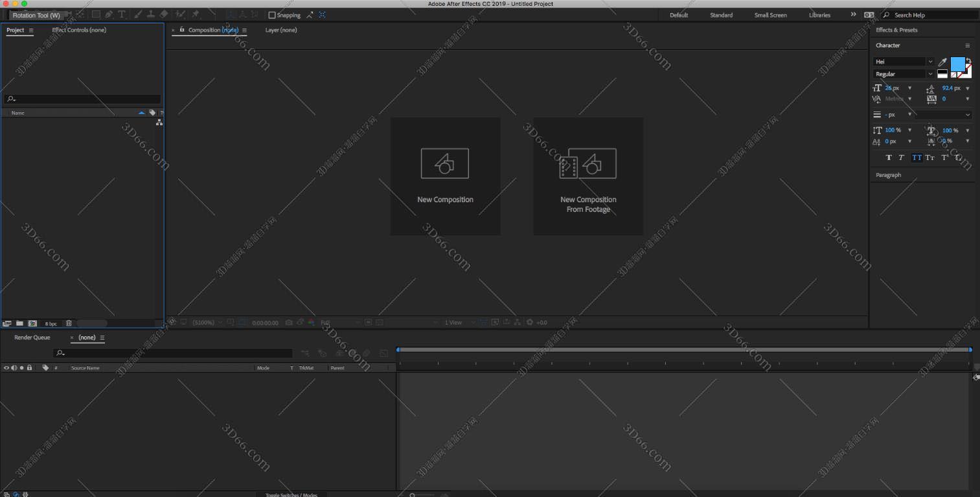The image size is (980, 497).
Task: Click the black and white set-color swatch
Action: [942, 74]
